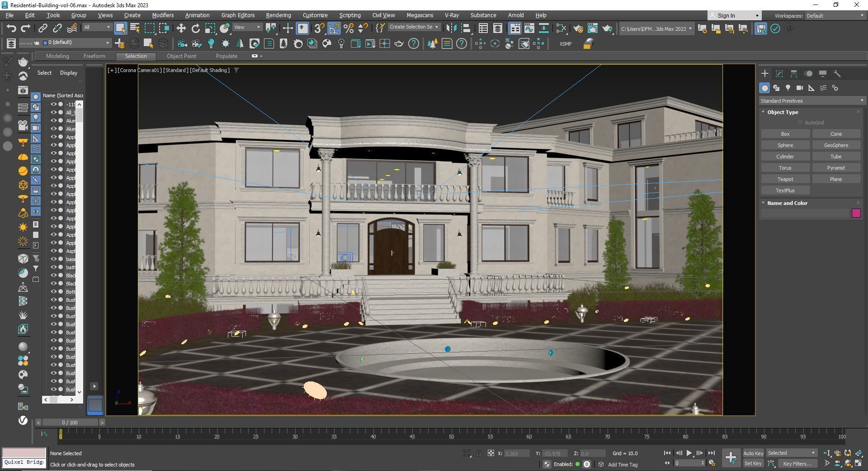Open the Motion panel tab
868x471 pixels.
[808, 74]
